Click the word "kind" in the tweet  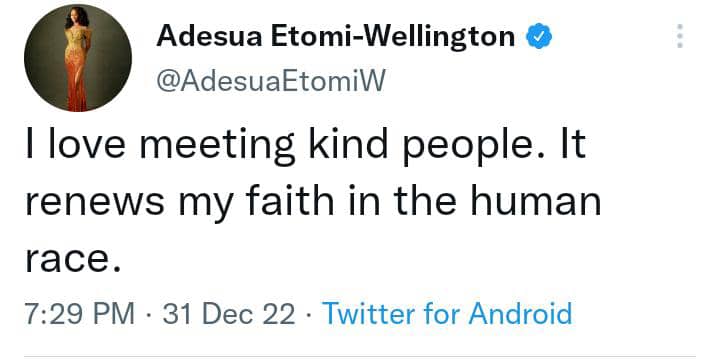348,144
